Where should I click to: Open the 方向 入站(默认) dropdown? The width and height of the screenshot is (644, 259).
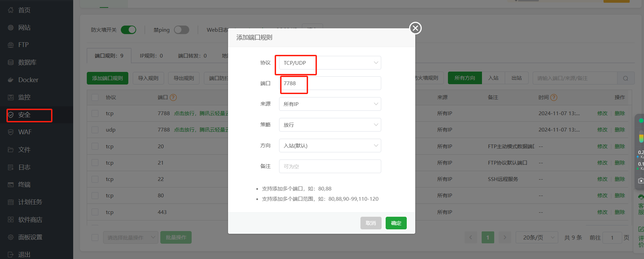coord(330,146)
